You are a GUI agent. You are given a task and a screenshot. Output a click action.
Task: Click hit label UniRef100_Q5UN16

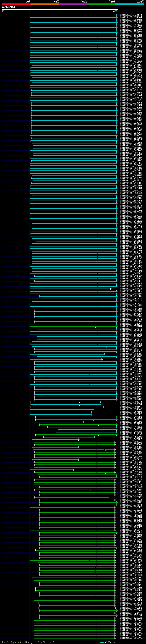coord(131,289)
